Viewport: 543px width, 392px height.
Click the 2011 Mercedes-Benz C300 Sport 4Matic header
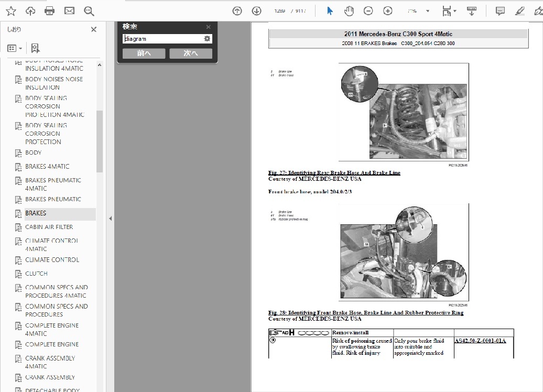tap(398, 34)
